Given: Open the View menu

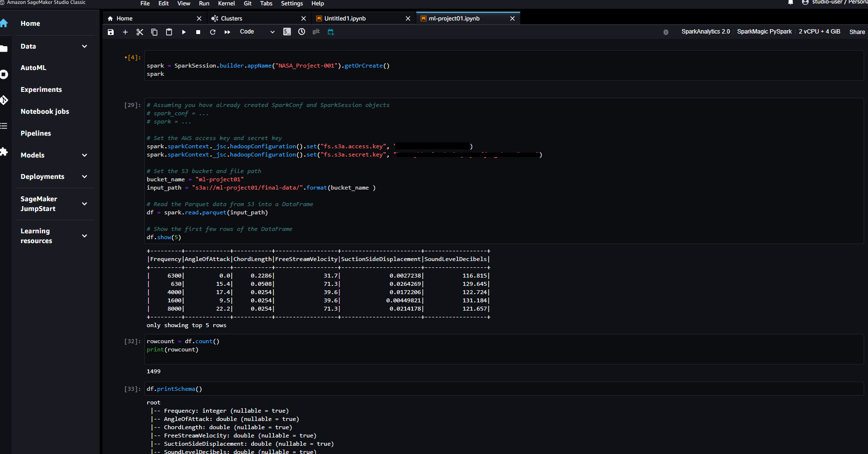Looking at the screenshot, I should tap(184, 3).
